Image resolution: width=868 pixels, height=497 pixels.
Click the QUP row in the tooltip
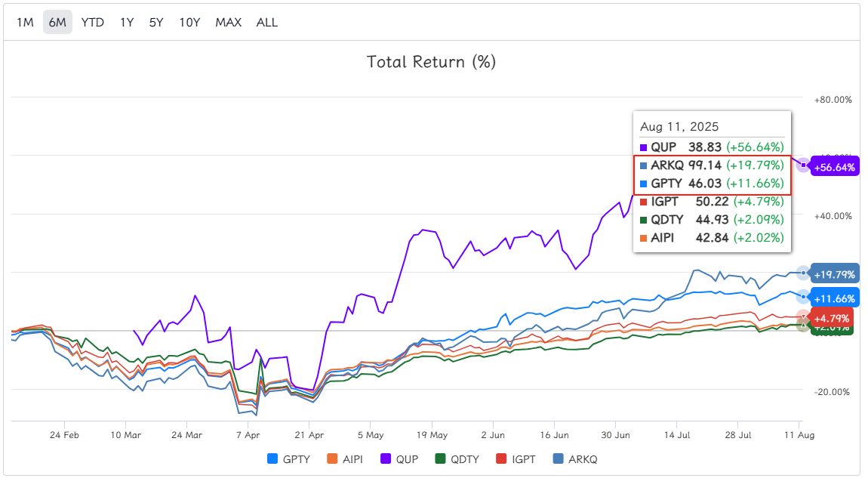(712, 147)
